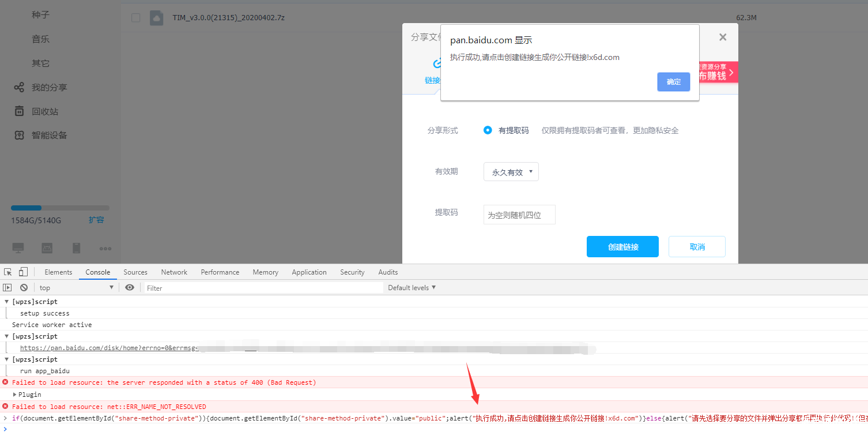Click the eye icon for live expressions
Viewport: 868px width, 443px height.
[x=130, y=287]
